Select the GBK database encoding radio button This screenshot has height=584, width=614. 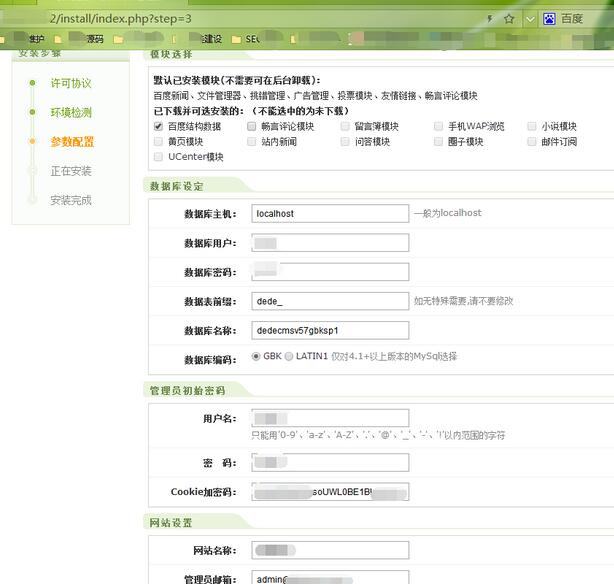coord(257,356)
